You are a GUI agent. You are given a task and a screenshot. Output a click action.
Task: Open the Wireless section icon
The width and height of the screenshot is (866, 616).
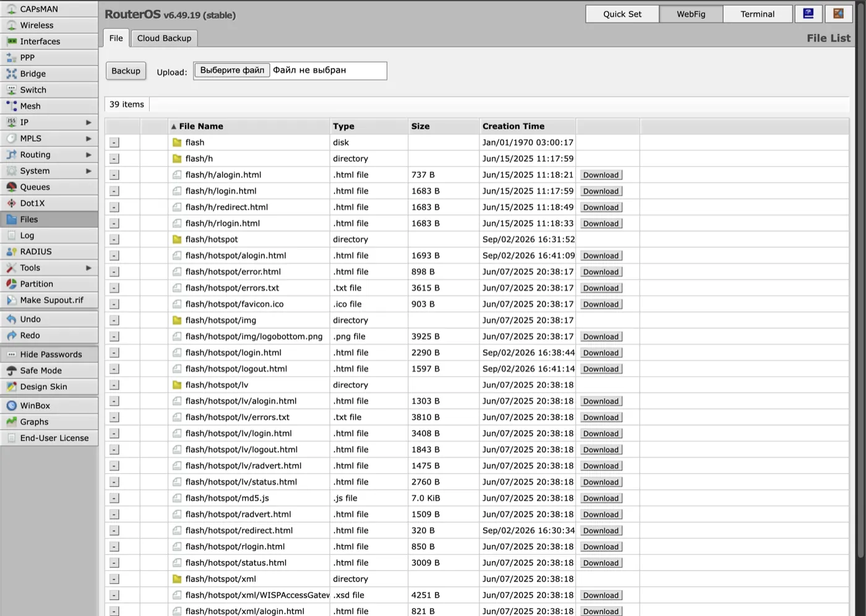(11, 25)
